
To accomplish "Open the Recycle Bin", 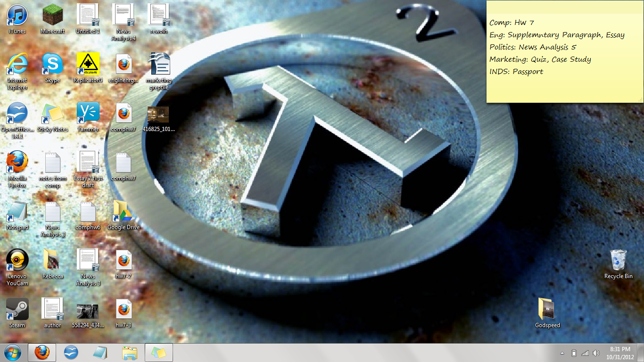I will click(x=618, y=261).
